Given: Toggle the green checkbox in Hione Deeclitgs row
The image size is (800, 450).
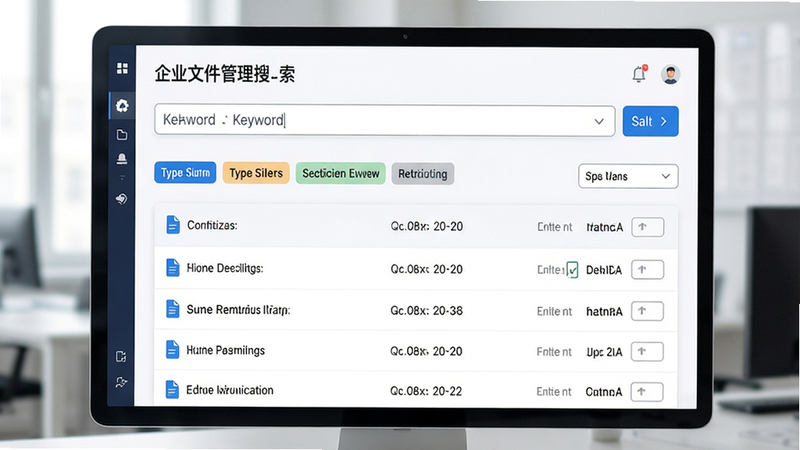Looking at the screenshot, I should point(572,269).
